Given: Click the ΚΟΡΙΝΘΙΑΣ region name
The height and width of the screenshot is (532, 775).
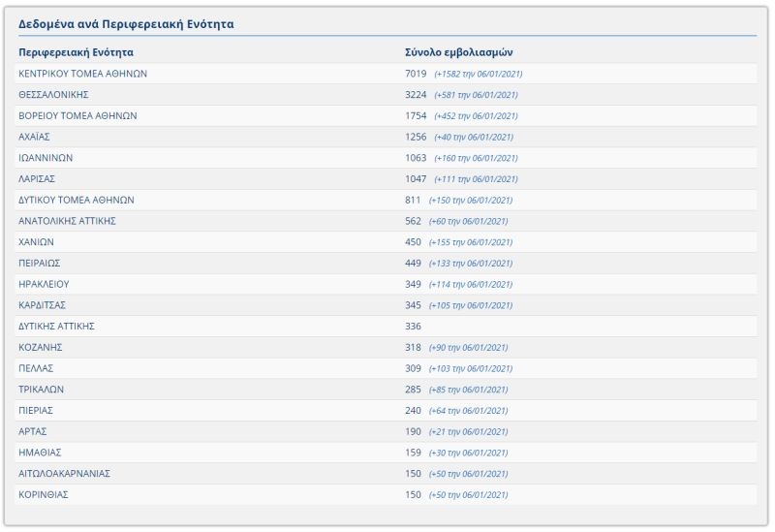Looking at the screenshot, I should (x=44, y=495).
